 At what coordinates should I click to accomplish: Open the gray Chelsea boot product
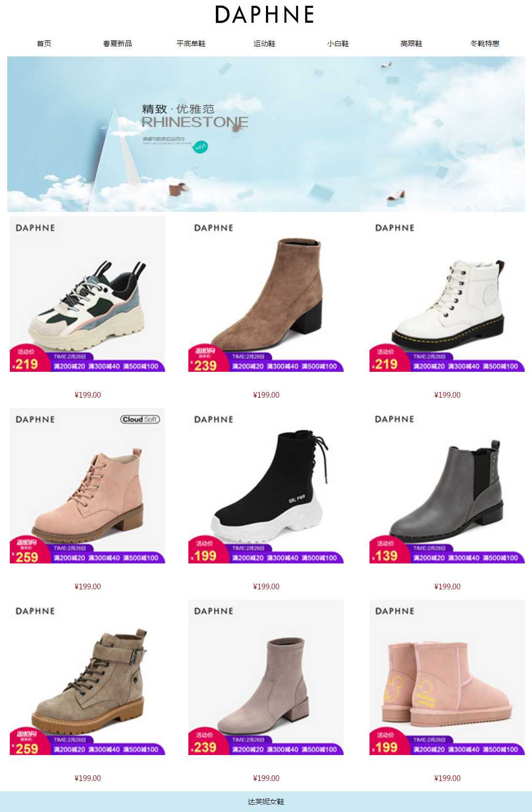(447, 486)
